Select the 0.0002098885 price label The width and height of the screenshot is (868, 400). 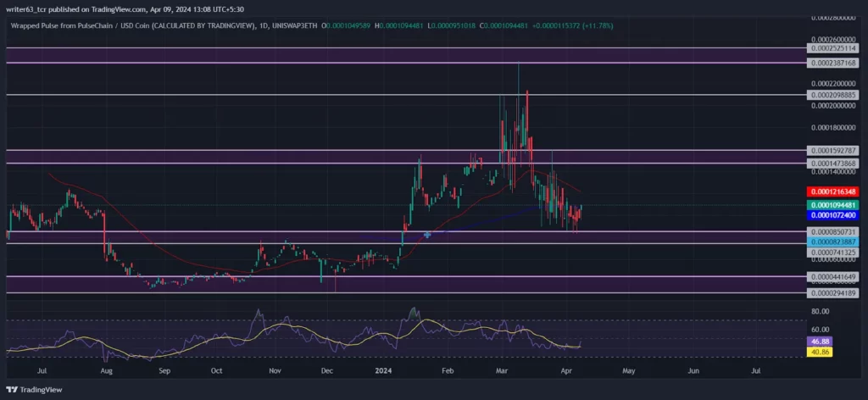[x=833, y=95]
